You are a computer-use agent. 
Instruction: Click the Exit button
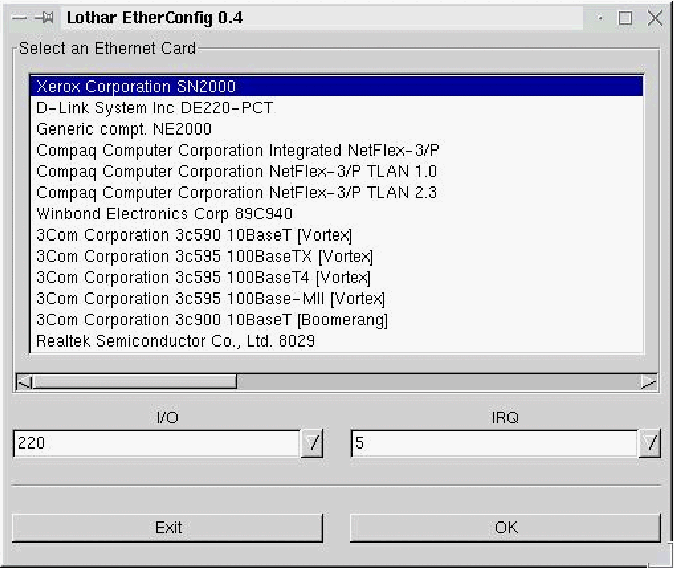coord(168,528)
